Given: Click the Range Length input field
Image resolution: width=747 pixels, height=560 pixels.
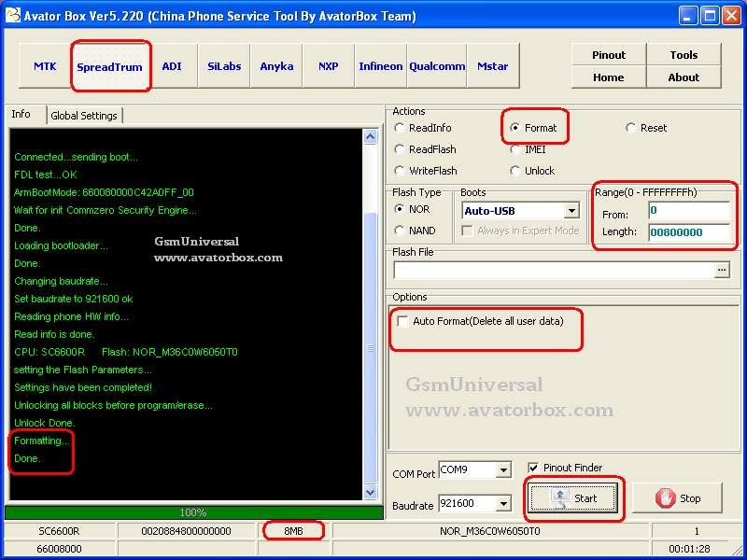Looking at the screenshot, I should tap(689, 232).
